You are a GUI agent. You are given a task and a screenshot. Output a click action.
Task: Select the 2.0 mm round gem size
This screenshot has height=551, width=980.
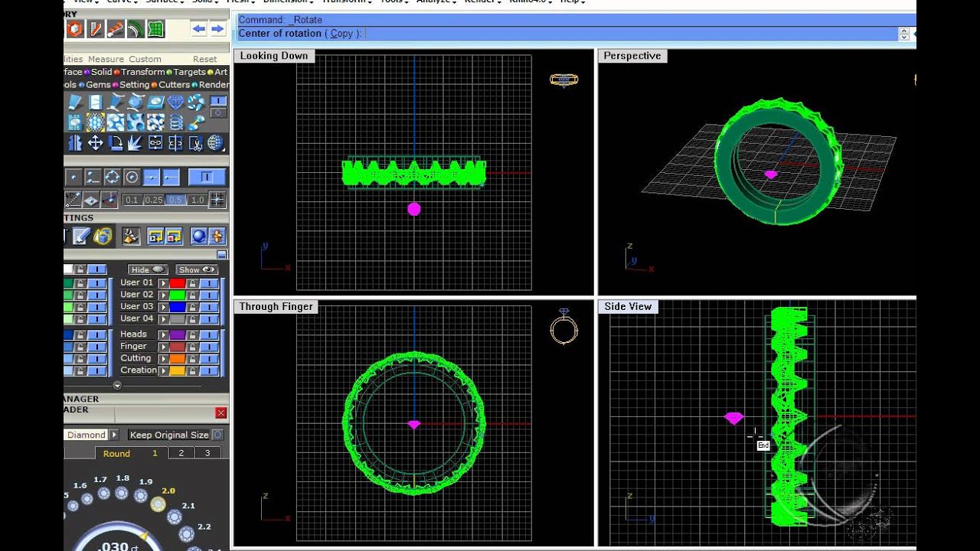point(158,504)
